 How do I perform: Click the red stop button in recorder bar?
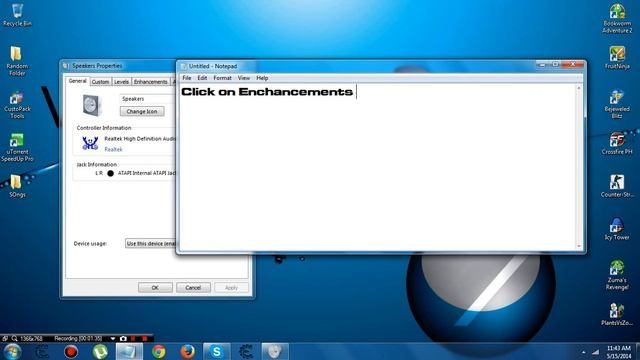[x=144, y=338]
